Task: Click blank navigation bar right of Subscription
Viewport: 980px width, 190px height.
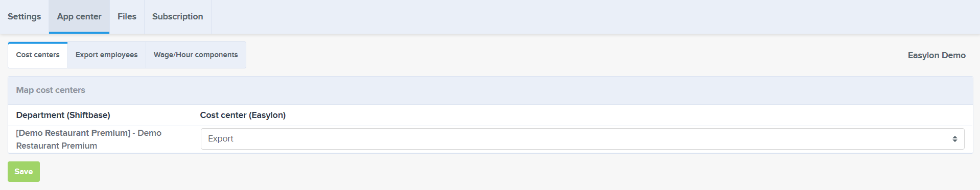Action: tap(595, 17)
